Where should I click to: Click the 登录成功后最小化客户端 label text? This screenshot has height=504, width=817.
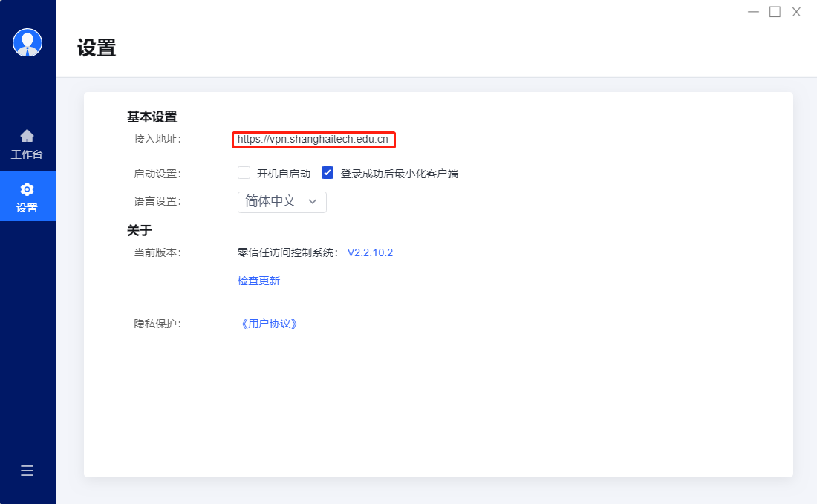click(x=399, y=174)
